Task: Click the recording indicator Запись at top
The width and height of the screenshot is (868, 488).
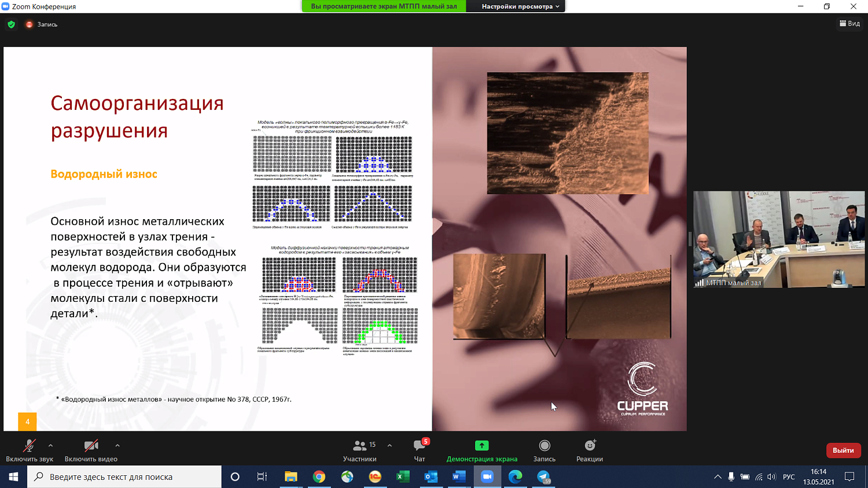Action: (x=42, y=24)
